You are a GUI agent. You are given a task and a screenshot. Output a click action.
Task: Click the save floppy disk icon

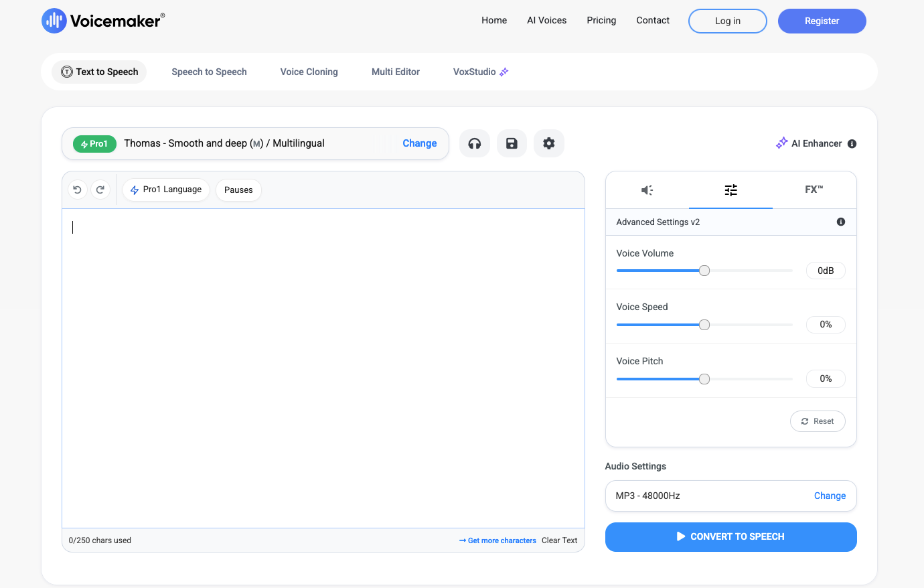pos(512,143)
